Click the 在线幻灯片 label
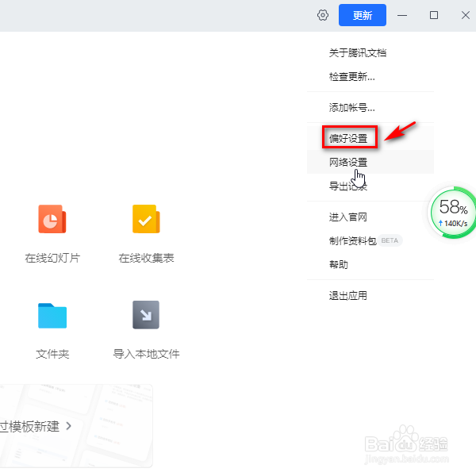The image size is (476, 476). (52, 258)
